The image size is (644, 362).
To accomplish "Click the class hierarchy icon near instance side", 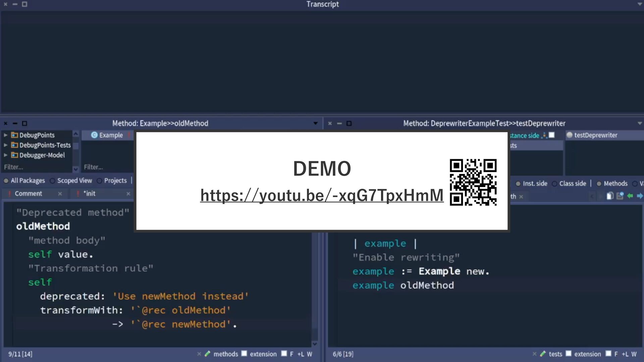I will click(544, 135).
